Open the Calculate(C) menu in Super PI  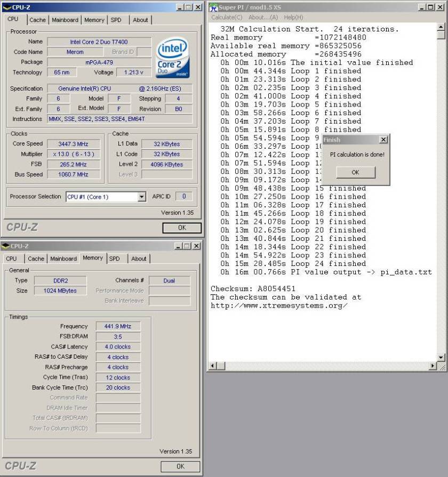[x=227, y=18]
